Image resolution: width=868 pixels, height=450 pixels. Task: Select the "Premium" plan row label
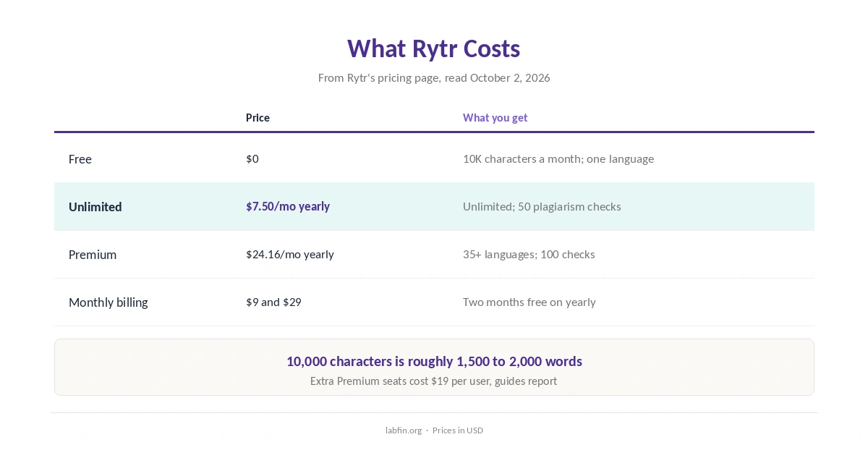(x=93, y=255)
